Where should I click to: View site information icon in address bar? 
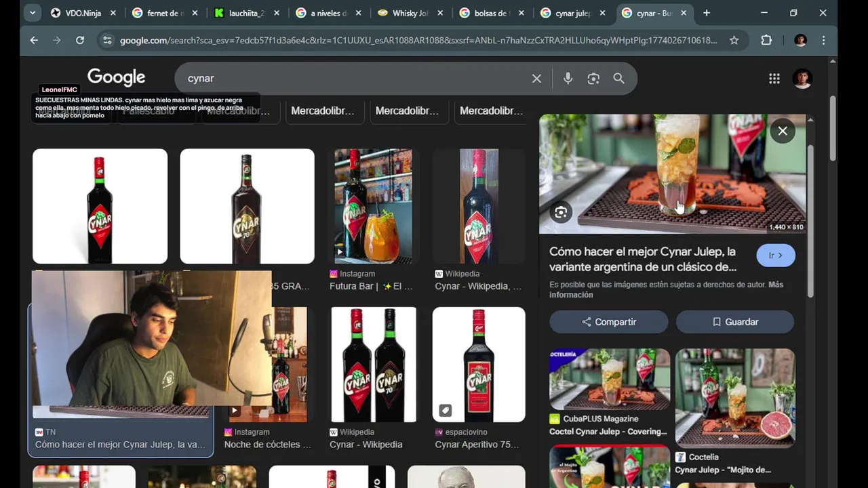click(x=107, y=40)
